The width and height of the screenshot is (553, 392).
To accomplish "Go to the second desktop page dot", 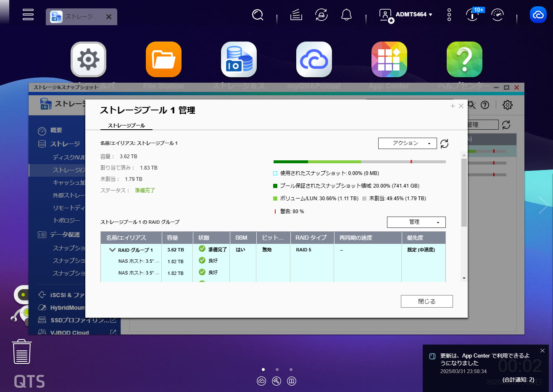I will tap(277, 370).
